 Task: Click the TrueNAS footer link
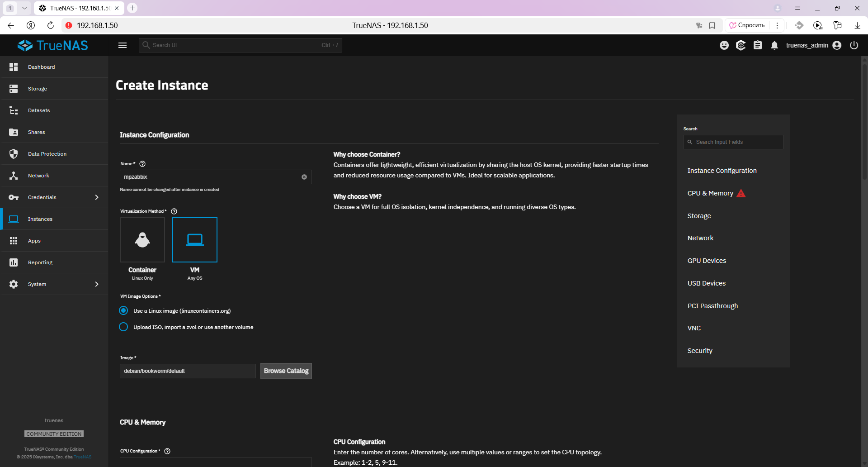click(x=82, y=457)
